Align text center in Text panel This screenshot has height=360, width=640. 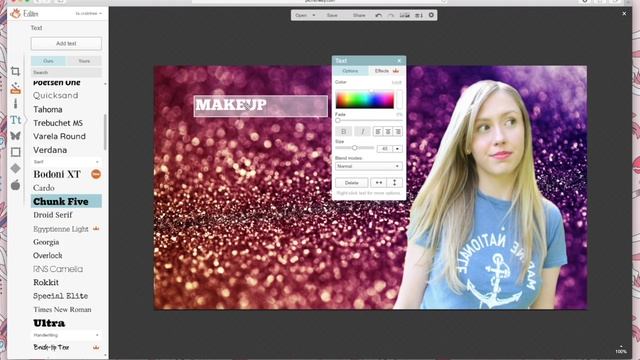pos(388,131)
